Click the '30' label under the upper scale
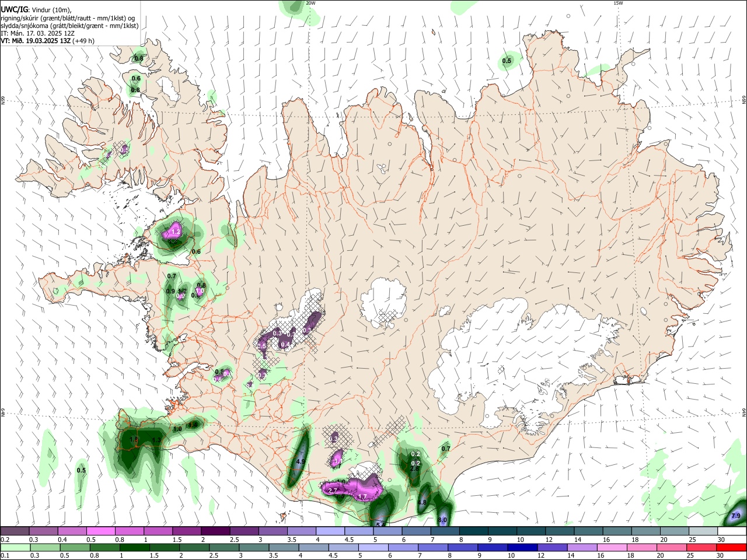This screenshot has width=747, height=560. 721,540
